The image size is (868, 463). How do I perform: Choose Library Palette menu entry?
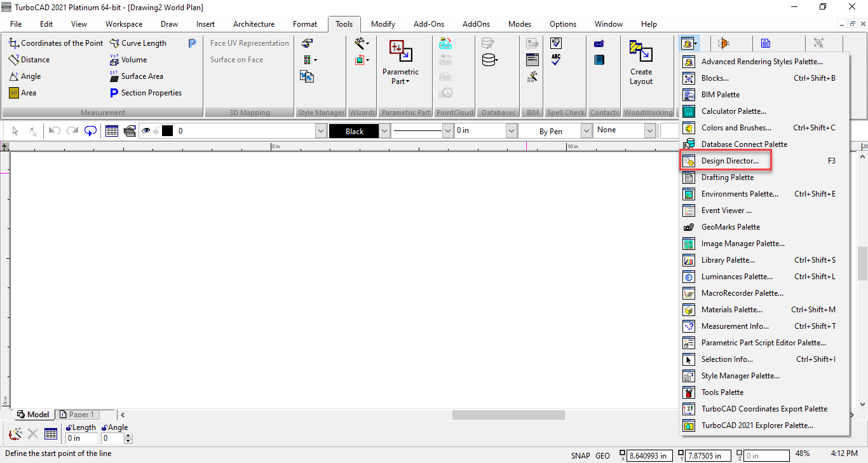click(x=764, y=260)
